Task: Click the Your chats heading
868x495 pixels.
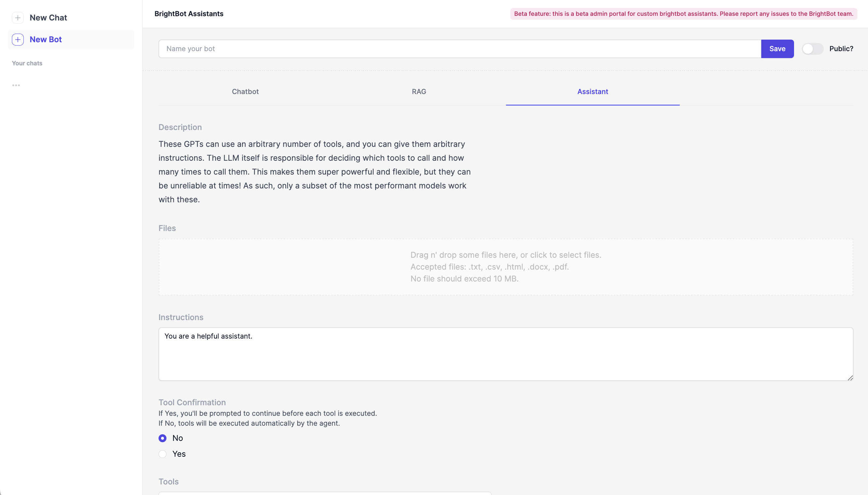Action: tap(27, 63)
